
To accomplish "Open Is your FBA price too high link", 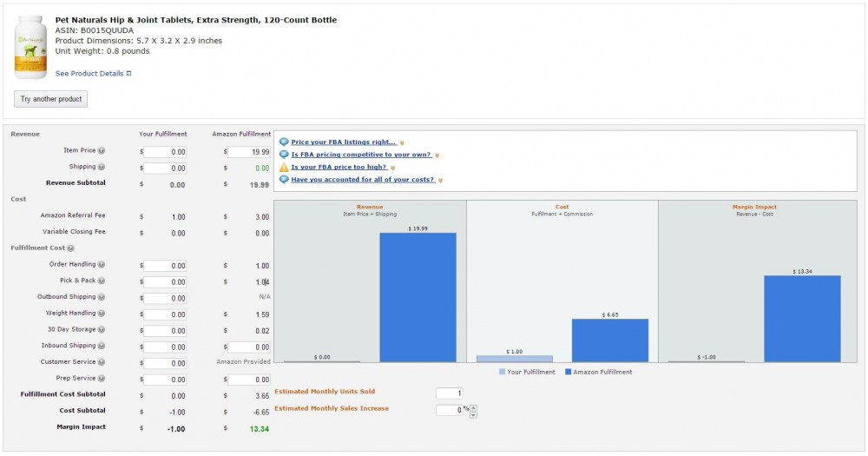I will (x=339, y=168).
